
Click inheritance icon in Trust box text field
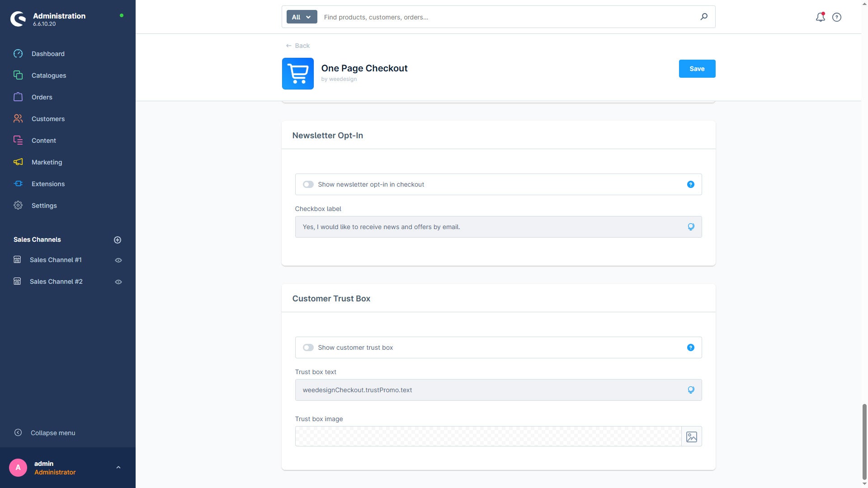(x=691, y=390)
